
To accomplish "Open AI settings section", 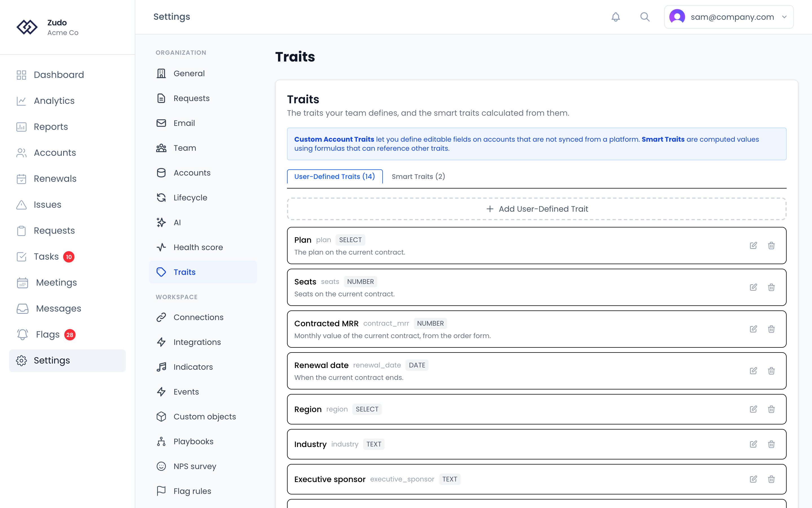I will click(x=203, y=222).
